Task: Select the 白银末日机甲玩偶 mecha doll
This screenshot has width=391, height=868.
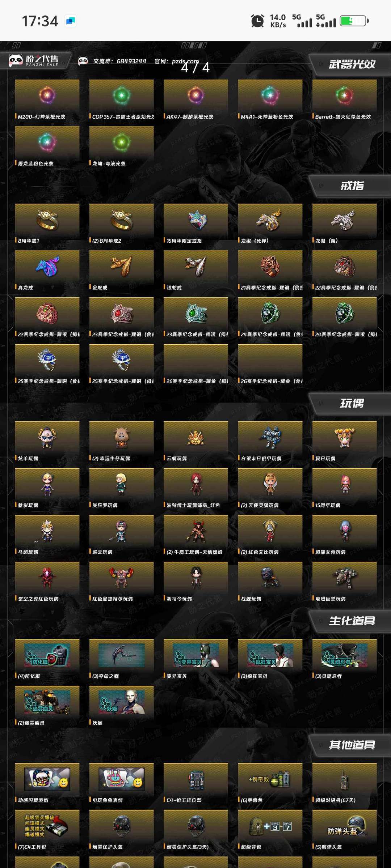Action: (x=270, y=438)
